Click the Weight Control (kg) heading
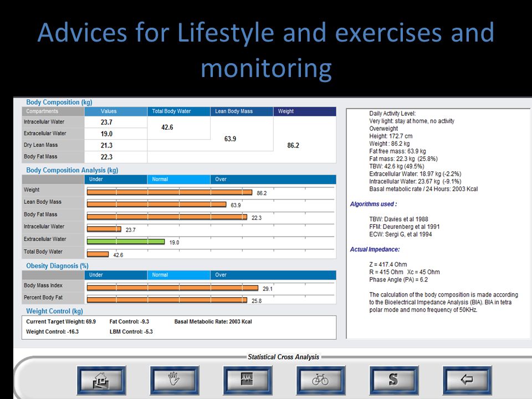The height and width of the screenshot is (399, 532). point(54,311)
